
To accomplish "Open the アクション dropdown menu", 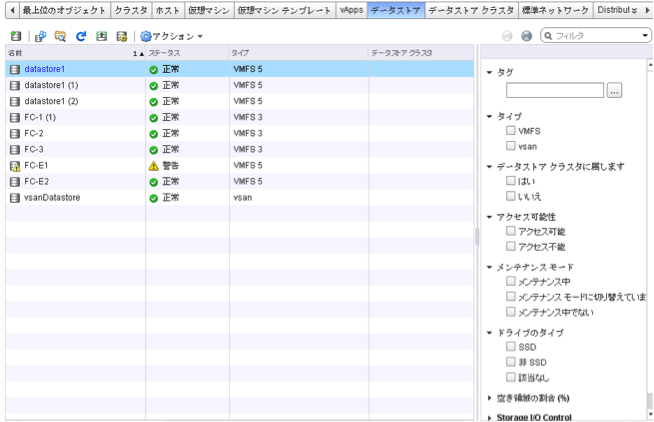I will click(x=172, y=35).
